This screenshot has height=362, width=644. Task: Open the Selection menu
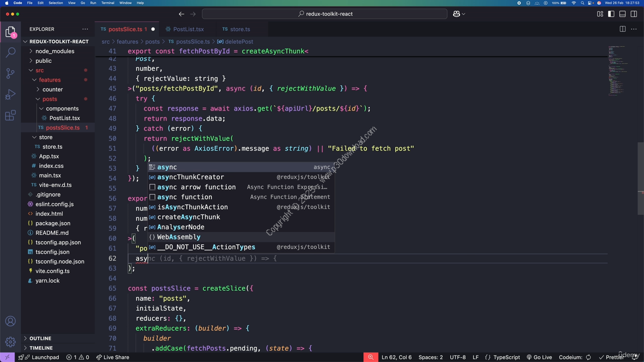point(56,3)
